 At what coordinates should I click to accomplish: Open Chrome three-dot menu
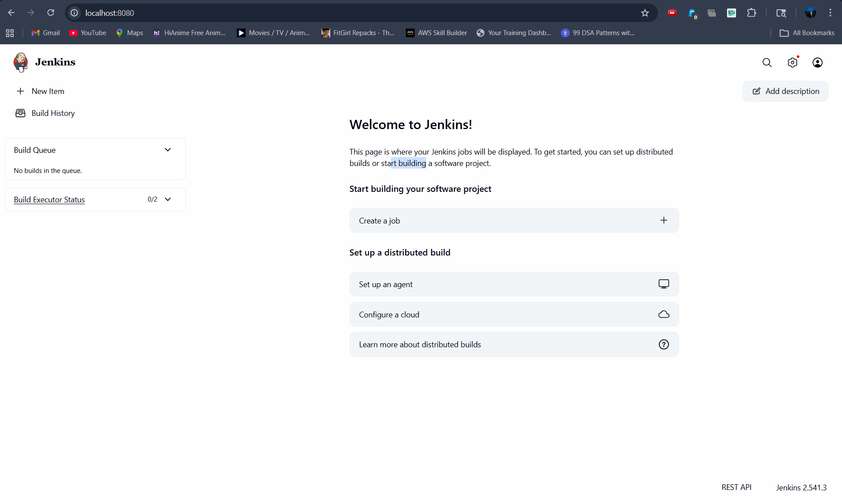pos(830,13)
